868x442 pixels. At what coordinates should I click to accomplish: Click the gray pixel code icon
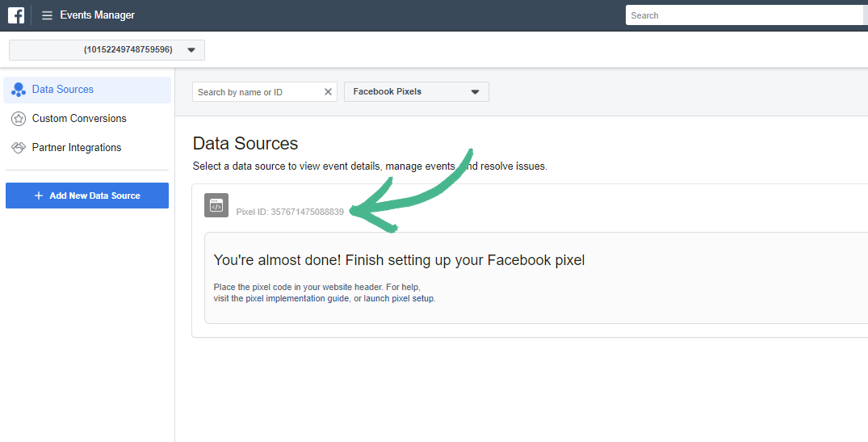tap(216, 205)
